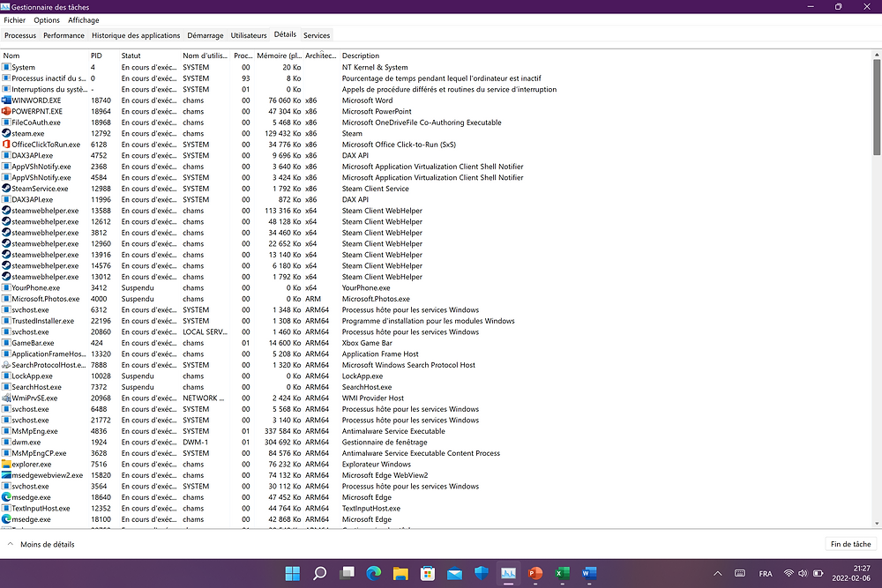
Task: Select TrustedInstaller.exe process name
Action: [43, 321]
